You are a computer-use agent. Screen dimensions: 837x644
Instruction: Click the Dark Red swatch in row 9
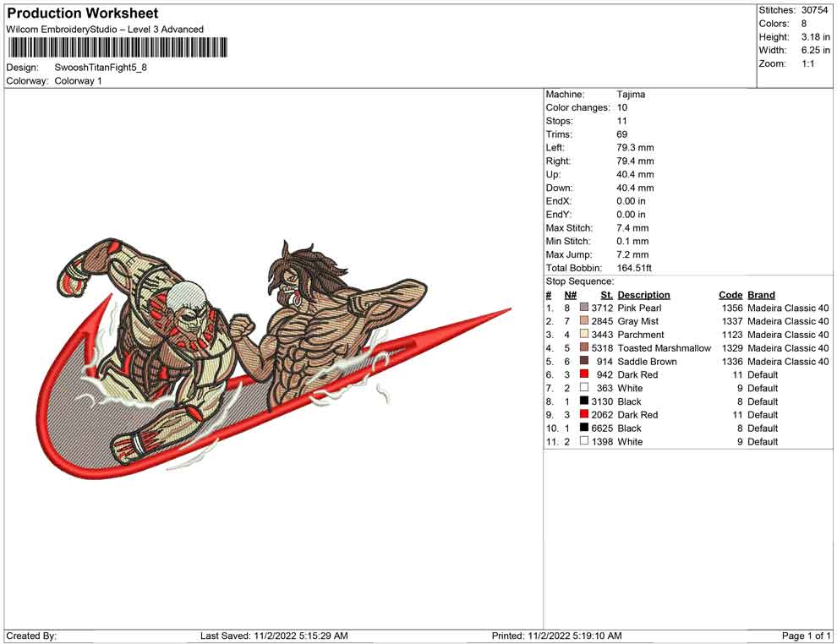(584, 414)
